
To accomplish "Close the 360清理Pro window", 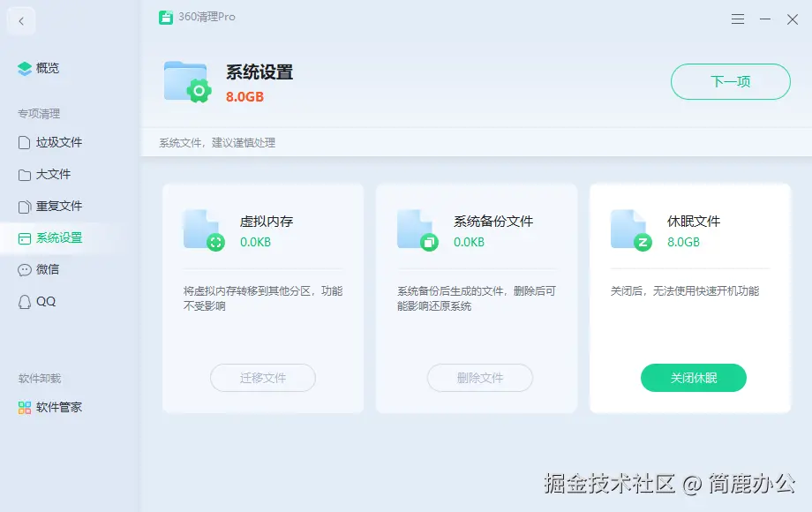I will 792,19.
